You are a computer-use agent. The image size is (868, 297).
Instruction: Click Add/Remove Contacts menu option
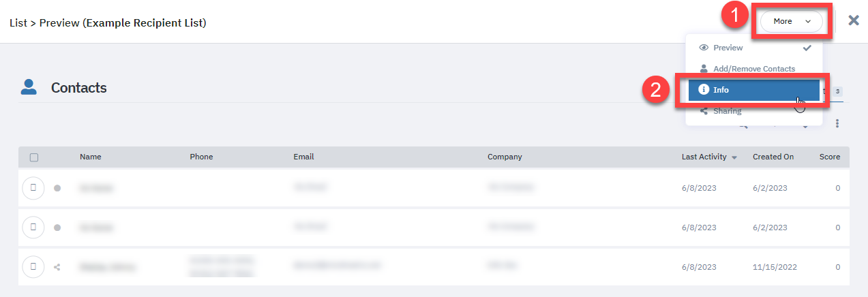pos(753,69)
